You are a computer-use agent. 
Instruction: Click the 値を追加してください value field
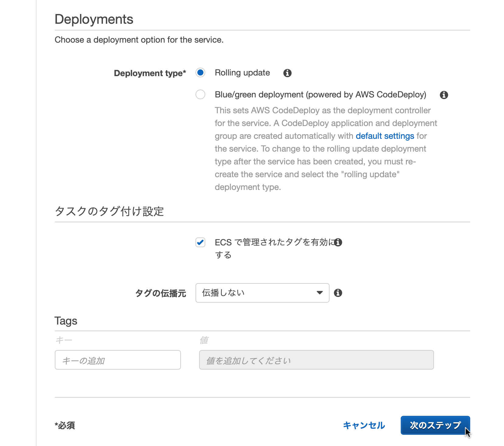tap(316, 360)
